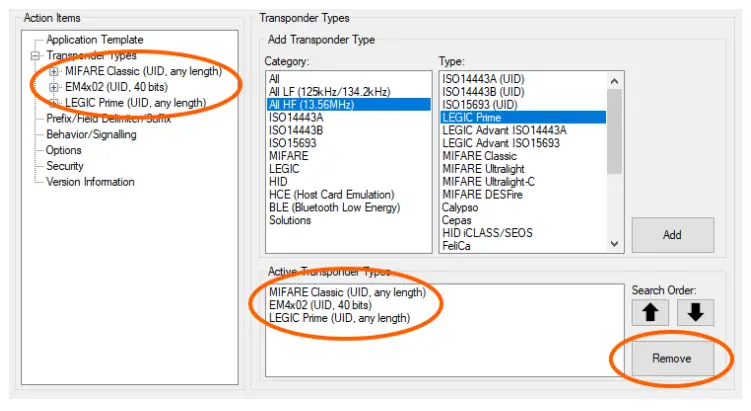Select type LEGIC Advant ISO14443A
The width and height of the screenshot is (751, 411).
point(523,130)
